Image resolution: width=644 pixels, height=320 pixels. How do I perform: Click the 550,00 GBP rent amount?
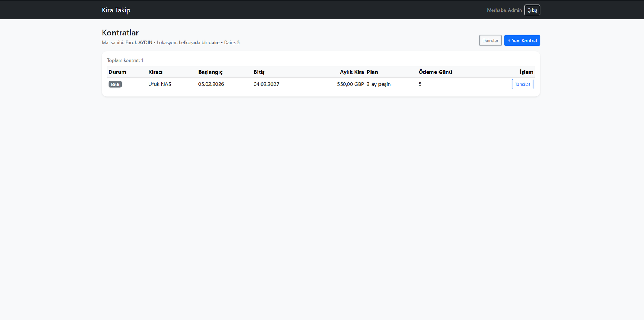351,84
